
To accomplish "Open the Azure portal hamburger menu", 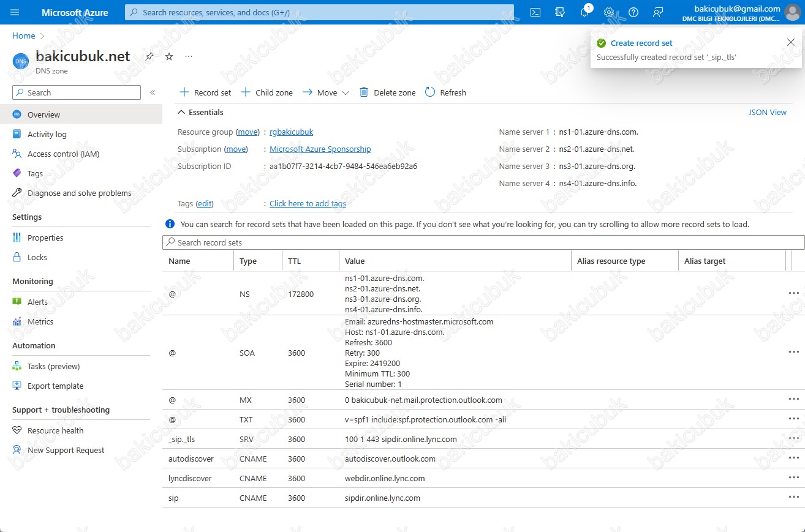I will click(x=15, y=12).
